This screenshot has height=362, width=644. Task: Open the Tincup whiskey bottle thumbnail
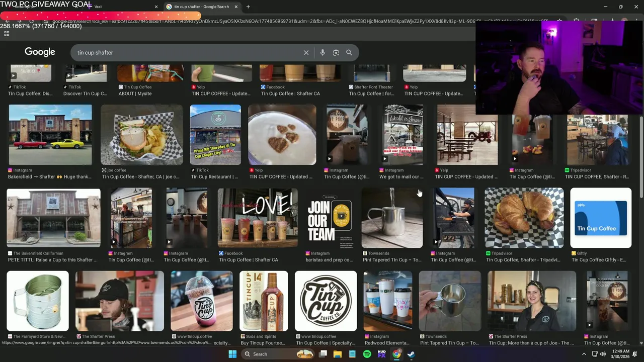point(264,301)
